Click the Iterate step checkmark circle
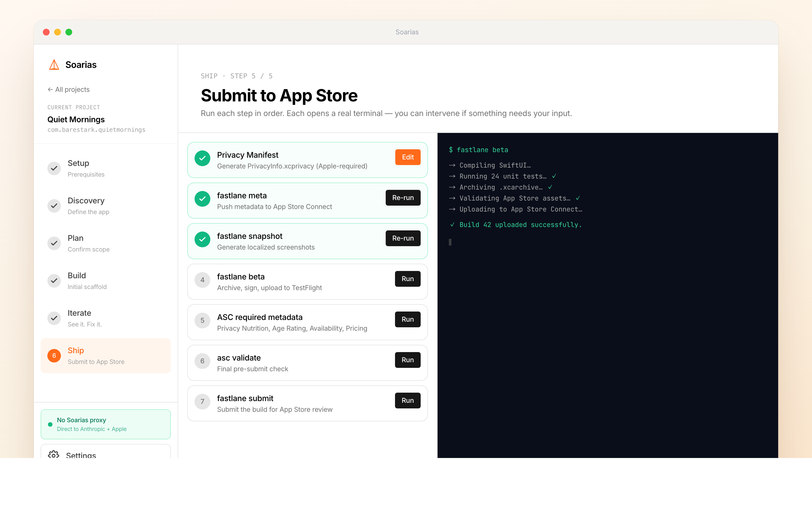812x507 pixels. (x=54, y=318)
